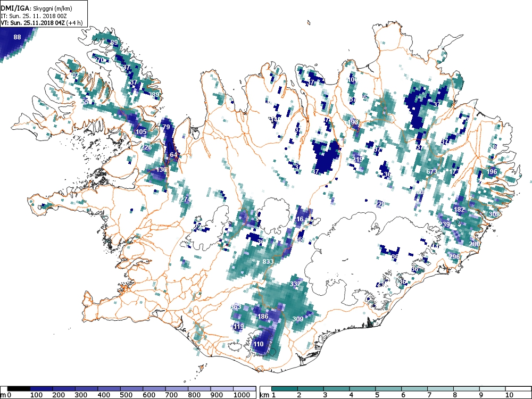Click the 105 visibility label
This screenshot has height=399, width=532.
tap(141, 131)
